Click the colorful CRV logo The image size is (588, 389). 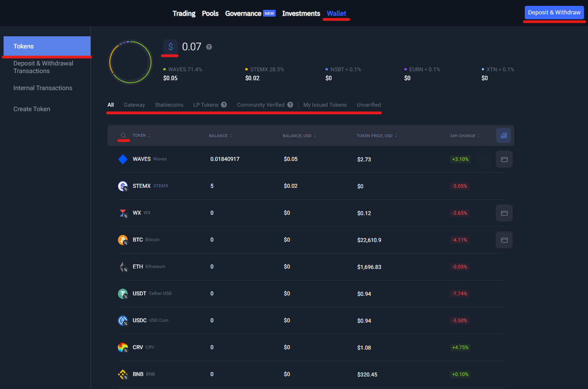(123, 347)
